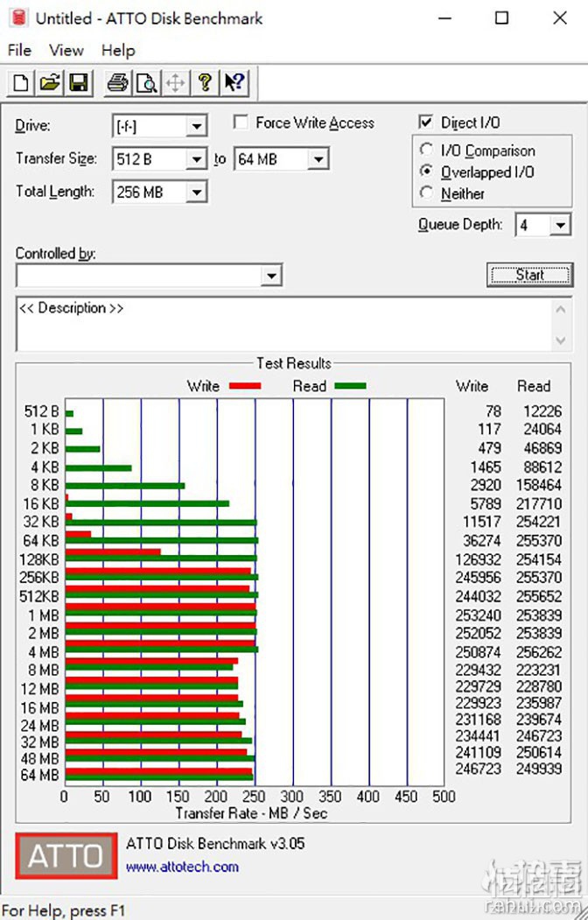Click read value 12226 for 512 B

(542, 411)
